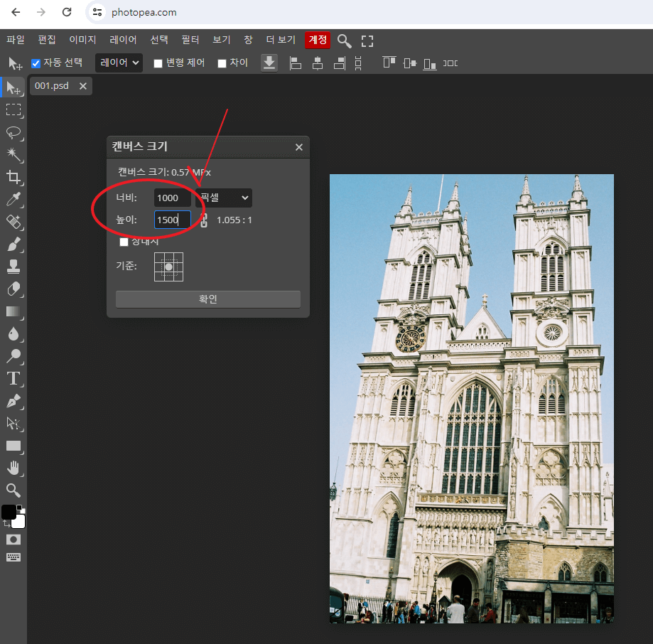Screen dimensions: 653x644
Task: Open the 편집 menu
Action: pyautogui.click(x=47, y=40)
